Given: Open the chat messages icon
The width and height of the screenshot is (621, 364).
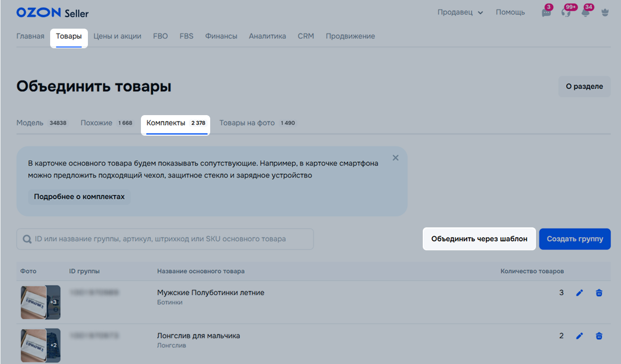Looking at the screenshot, I should point(546,13).
